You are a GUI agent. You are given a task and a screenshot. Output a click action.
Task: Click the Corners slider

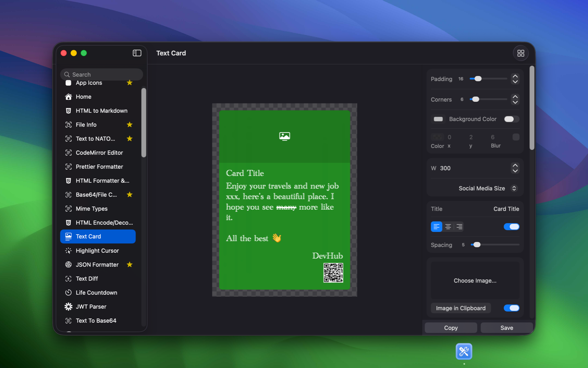[x=488, y=99]
